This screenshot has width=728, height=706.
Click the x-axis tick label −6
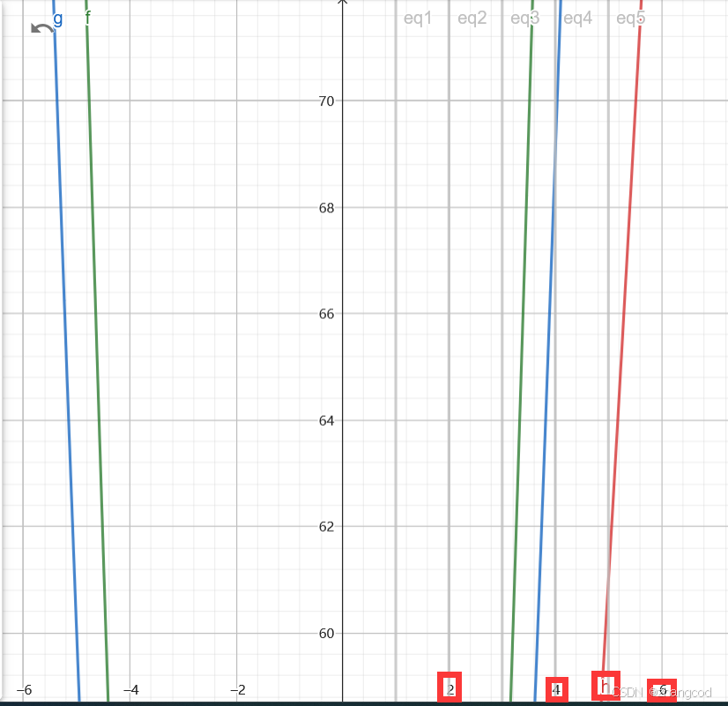(x=24, y=690)
